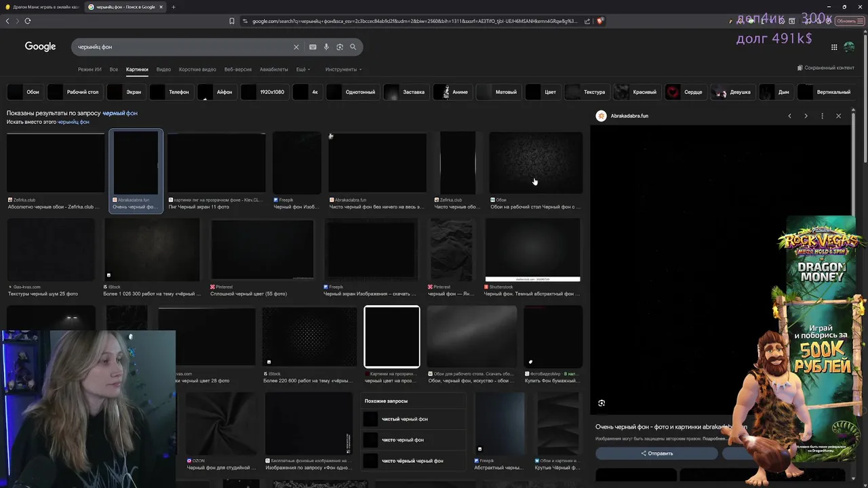This screenshot has height=488, width=868.
Task: Search by image with the Lens camera icon
Action: [340, 47]
